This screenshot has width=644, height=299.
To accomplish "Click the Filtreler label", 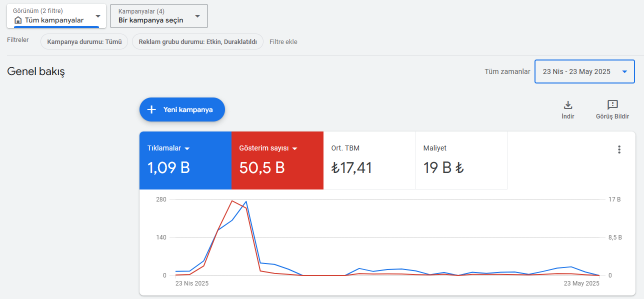I will click(18, 40).
